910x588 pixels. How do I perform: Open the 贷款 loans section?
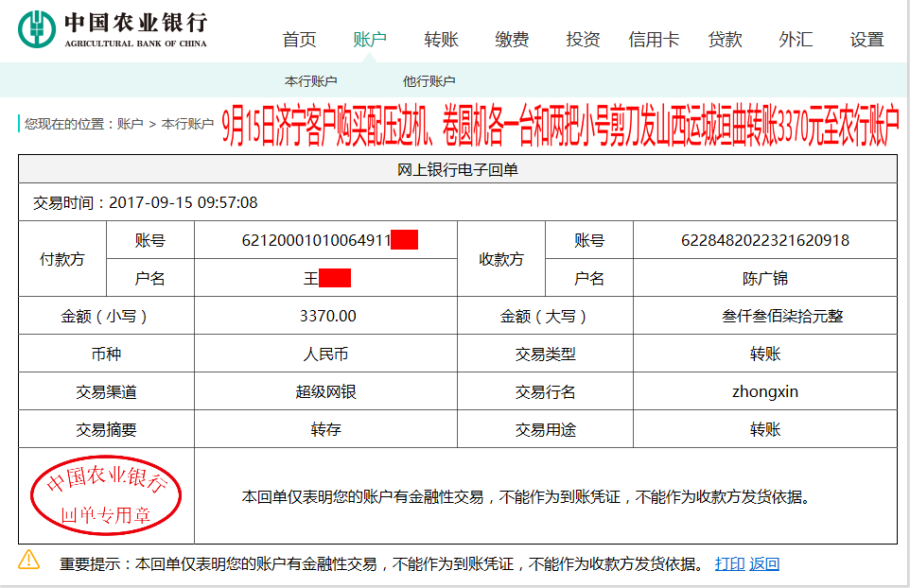coord(725,39)
